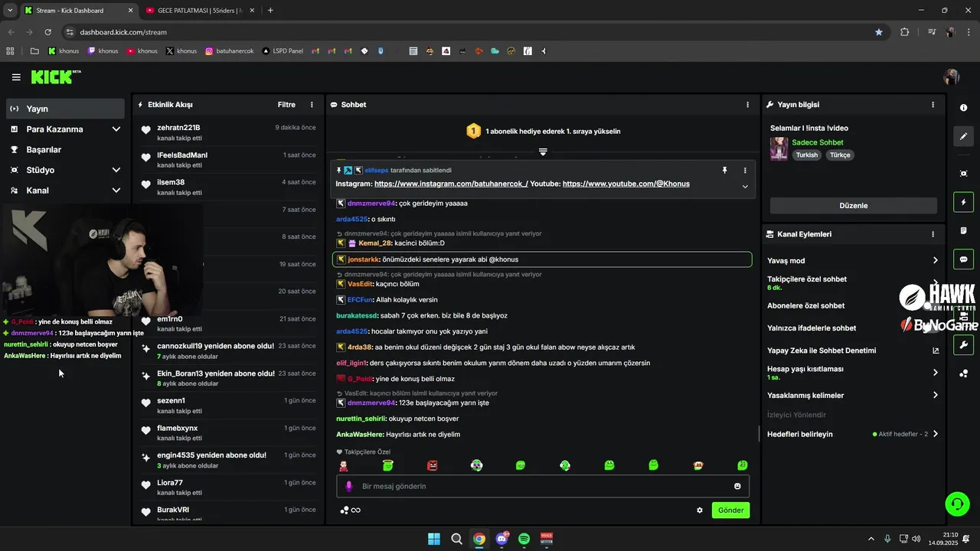The image size is (980, 551).
Task: Click zehratn221B follow activity entry
Action: [228, 132]
